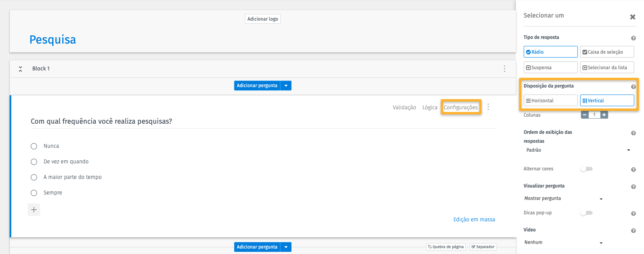Click the help icon beside Tipo de resposta
This screenshot has width=644, height=254.
click(x=633, y=38)
